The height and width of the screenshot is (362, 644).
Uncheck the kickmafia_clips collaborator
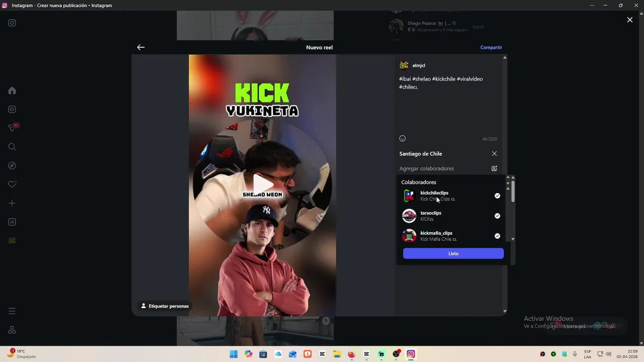coord(497,236)
